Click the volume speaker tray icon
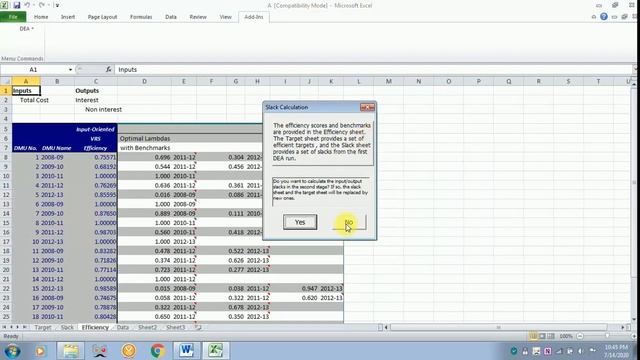Image resolution: width=640 pixels, height=360 pixels. pyautogui.click(x=580, y=351)
